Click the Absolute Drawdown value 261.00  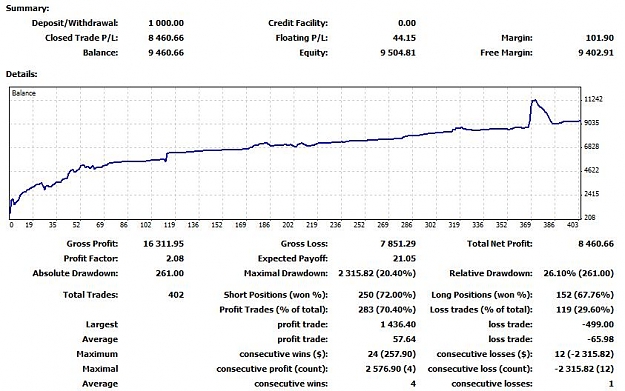[x=170, y=273]
